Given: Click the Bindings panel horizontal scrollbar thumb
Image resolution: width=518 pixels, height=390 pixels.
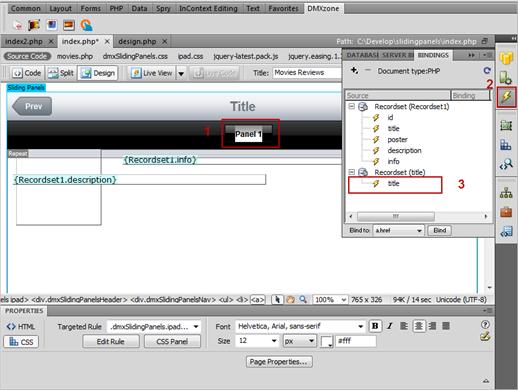Looking at the screenshot, I should pyautogui.click(x=396, y=217).
